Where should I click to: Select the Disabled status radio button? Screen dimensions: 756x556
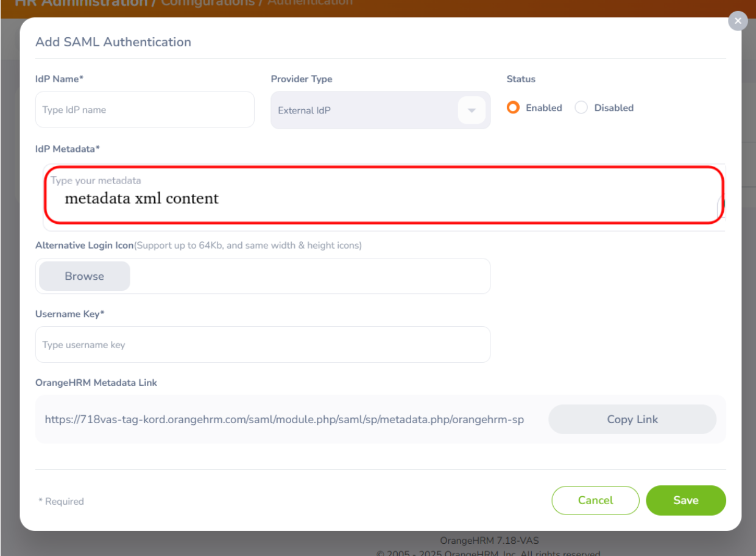click(x=581, y=108)
